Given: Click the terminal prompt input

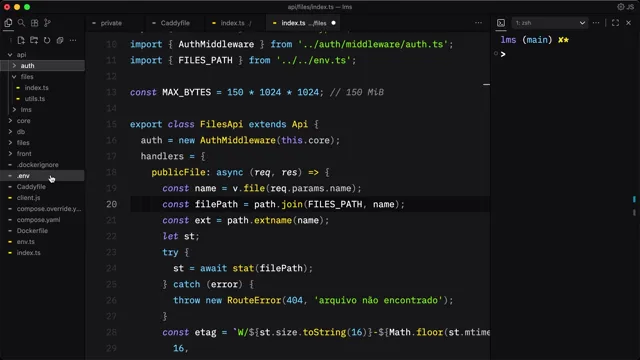Looking at the screenshot, I should point(503,54).
